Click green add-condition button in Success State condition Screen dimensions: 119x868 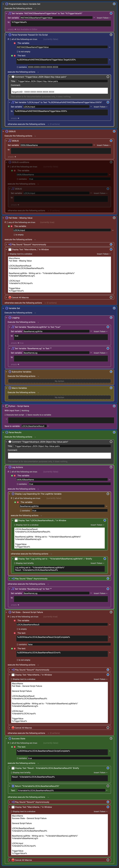pyautogui.click(x=11, y=747)
